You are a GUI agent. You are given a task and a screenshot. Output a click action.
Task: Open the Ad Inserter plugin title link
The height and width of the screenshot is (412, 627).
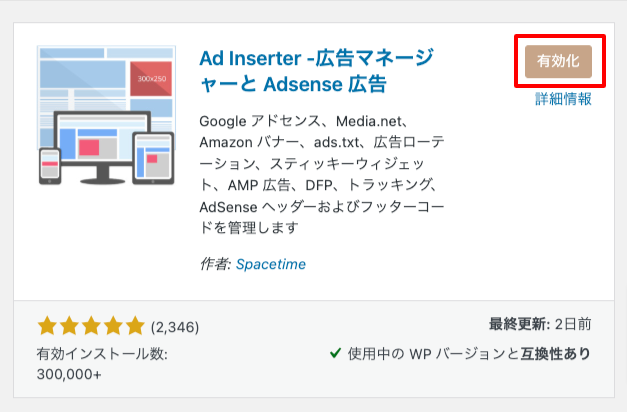point(293,69)
